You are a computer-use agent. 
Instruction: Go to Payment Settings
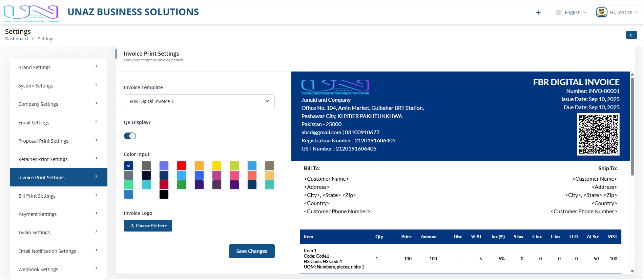coord(58,214)
